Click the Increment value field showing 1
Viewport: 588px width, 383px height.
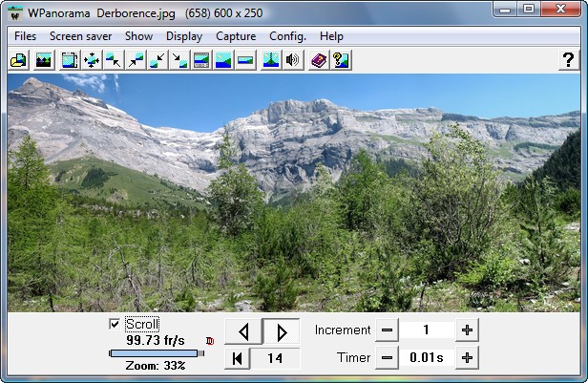(427, 330)
